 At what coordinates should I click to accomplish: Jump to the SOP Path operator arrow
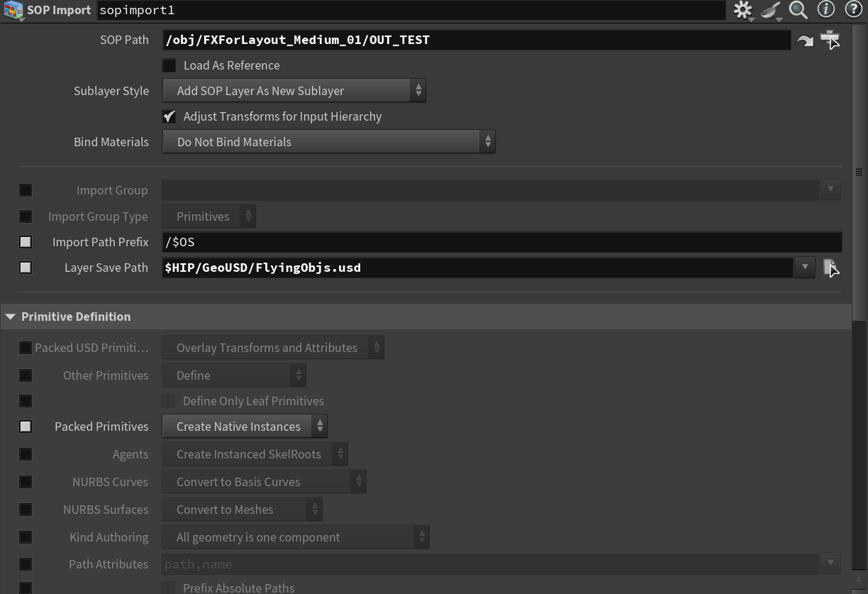point(805,41)
